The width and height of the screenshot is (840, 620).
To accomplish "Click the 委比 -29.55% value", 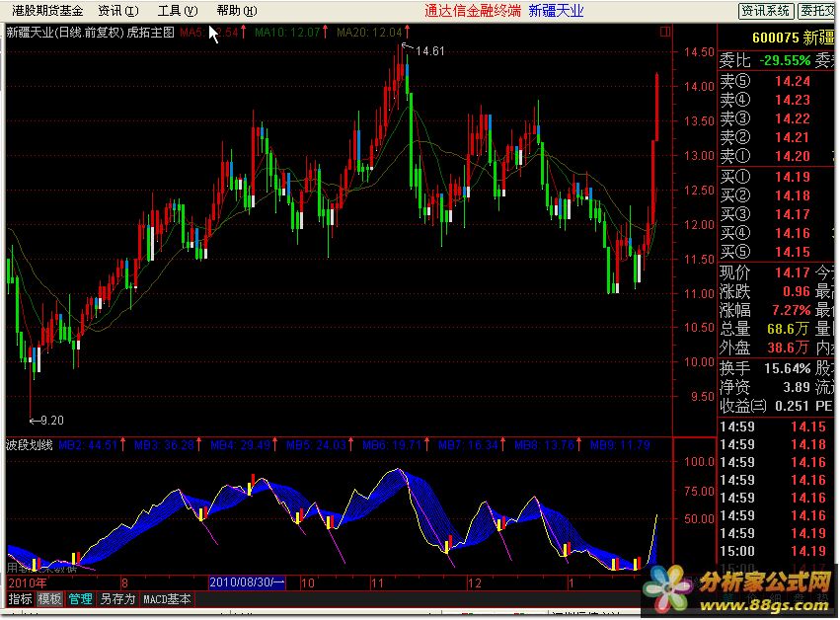I will coord(785,60).
